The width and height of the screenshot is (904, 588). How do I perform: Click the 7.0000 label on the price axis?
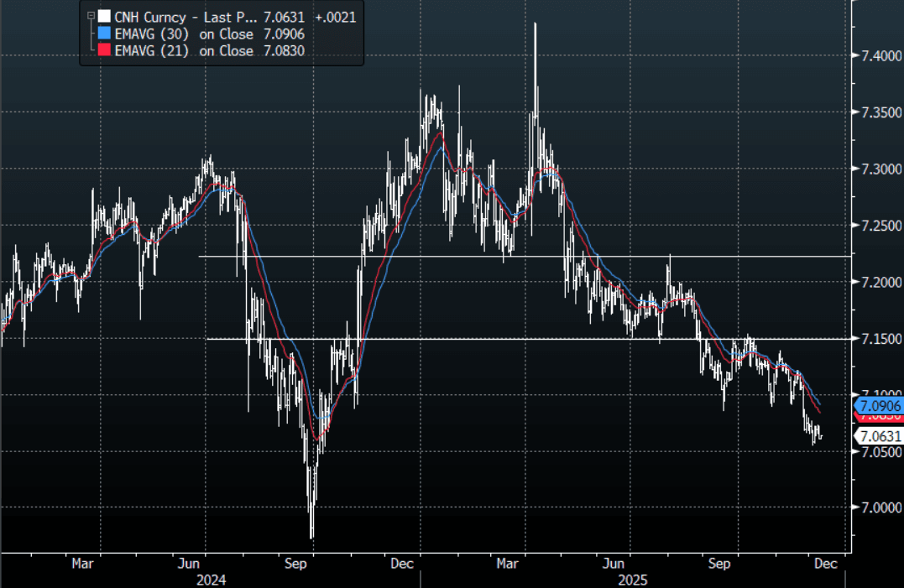[876, 507]
